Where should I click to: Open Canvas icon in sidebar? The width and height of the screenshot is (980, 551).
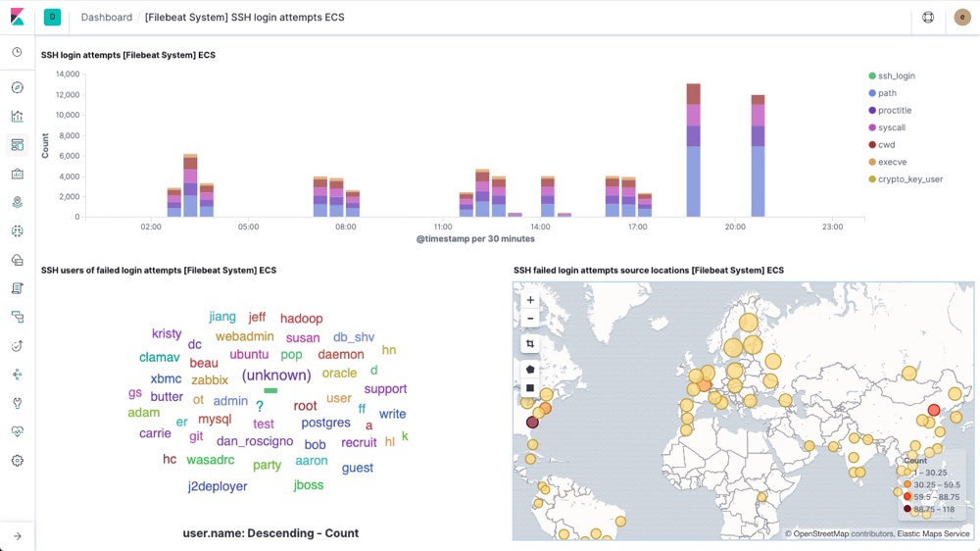pyautogui.click(x=18, y=174)
